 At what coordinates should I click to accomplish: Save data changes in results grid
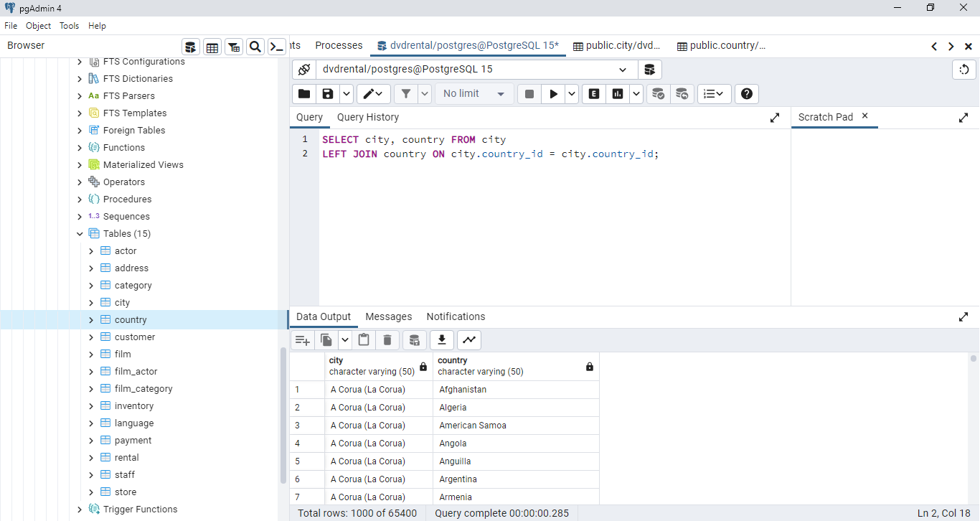click(x=414, y=340)
